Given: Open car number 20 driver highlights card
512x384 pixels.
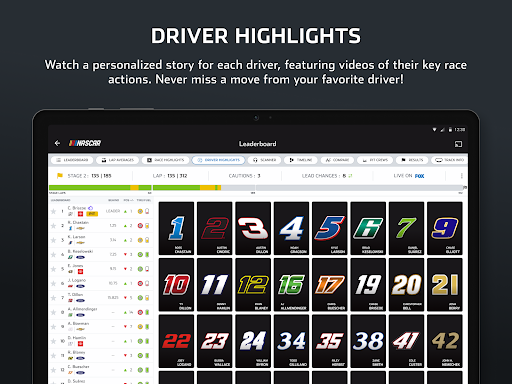Looking at the screenshot, I should 406,285.
